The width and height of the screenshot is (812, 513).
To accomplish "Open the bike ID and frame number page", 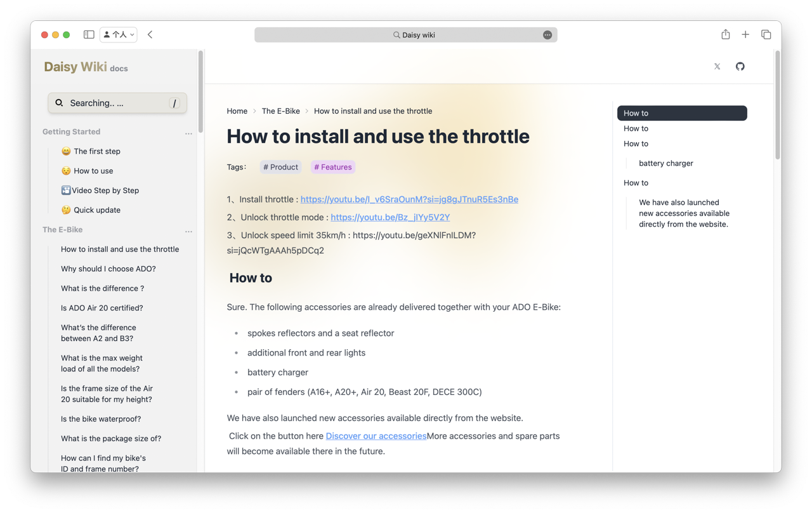I will [x=103, y=463].
